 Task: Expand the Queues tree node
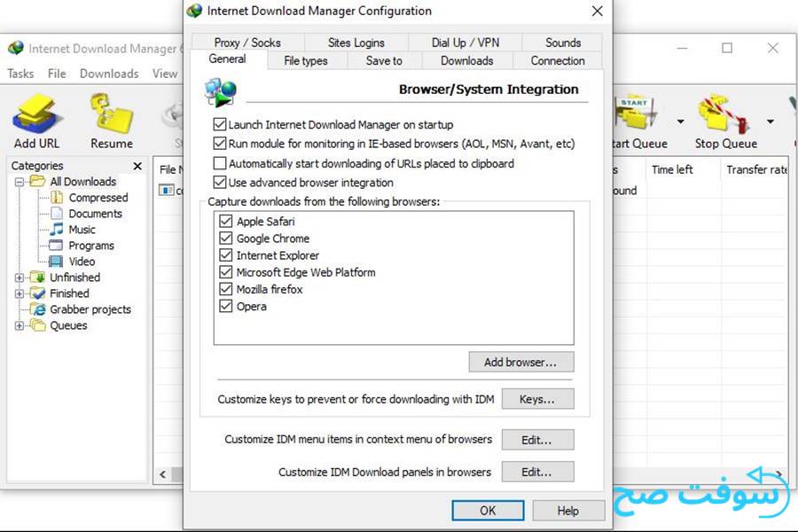coord(20,325)
